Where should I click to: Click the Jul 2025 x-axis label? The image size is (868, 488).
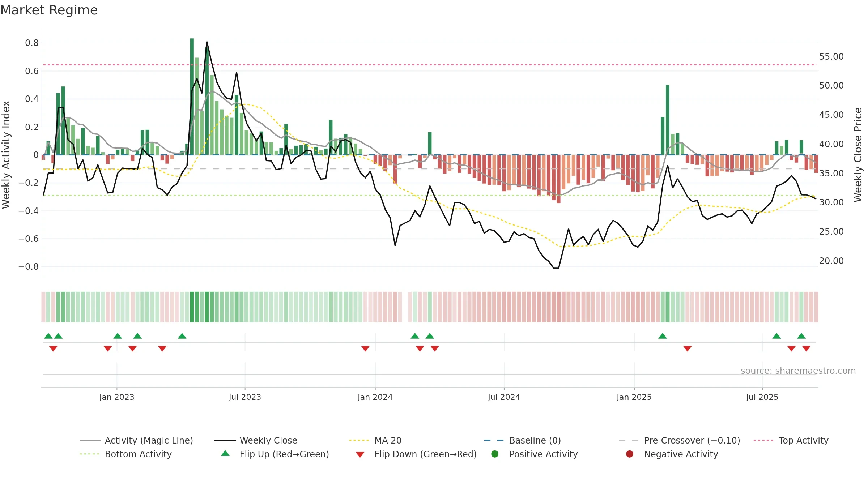click(x=762, y=397)
